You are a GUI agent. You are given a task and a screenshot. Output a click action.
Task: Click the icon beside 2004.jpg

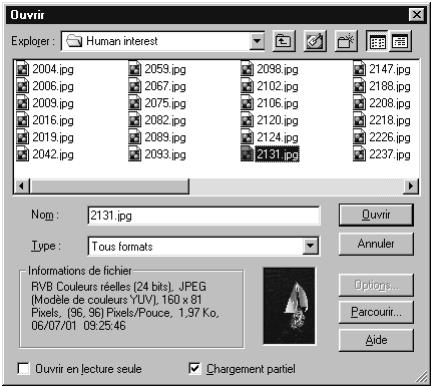[22, 69]
